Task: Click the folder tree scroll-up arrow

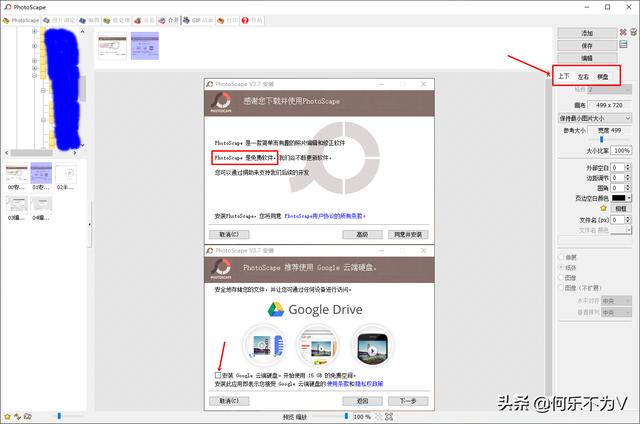Action: (82, 31)
